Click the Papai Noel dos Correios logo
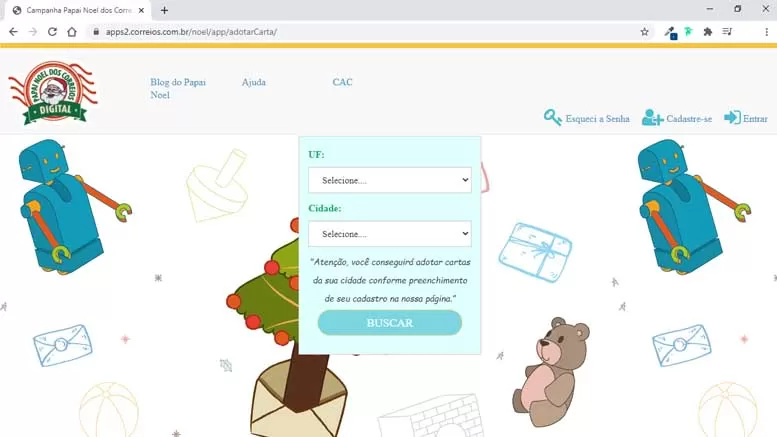This screenshot has width=777, height=437. pos(53,93)
